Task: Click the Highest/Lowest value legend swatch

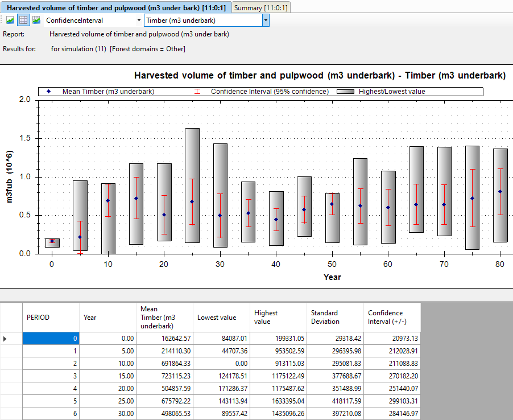Action: (x=346, y=92)
